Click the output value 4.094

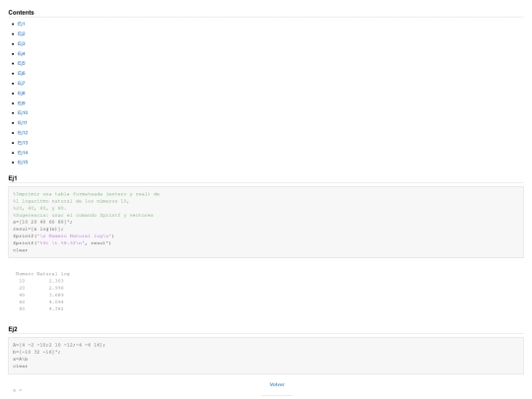click(x=56, y=302)
